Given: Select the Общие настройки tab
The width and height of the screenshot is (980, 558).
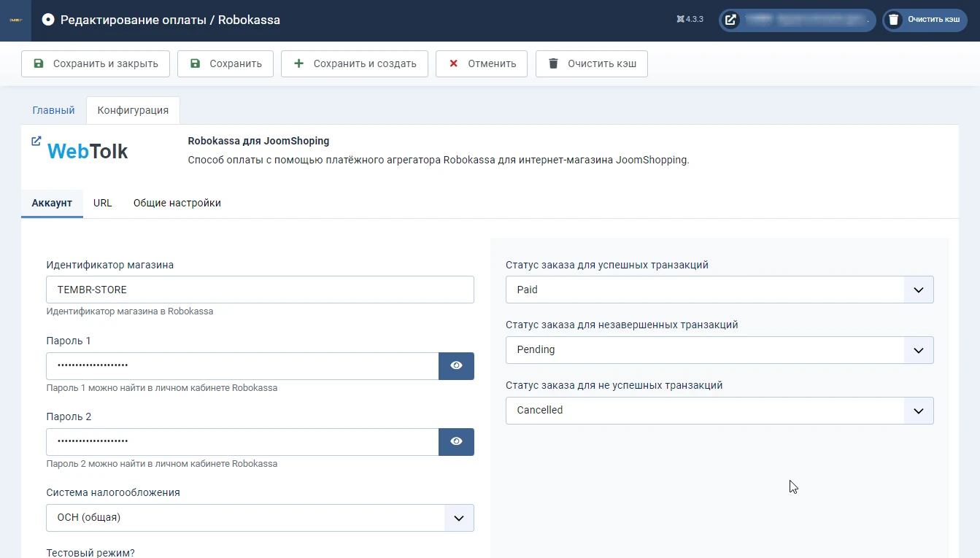Looking at the screenshot, I should (177, 204).
